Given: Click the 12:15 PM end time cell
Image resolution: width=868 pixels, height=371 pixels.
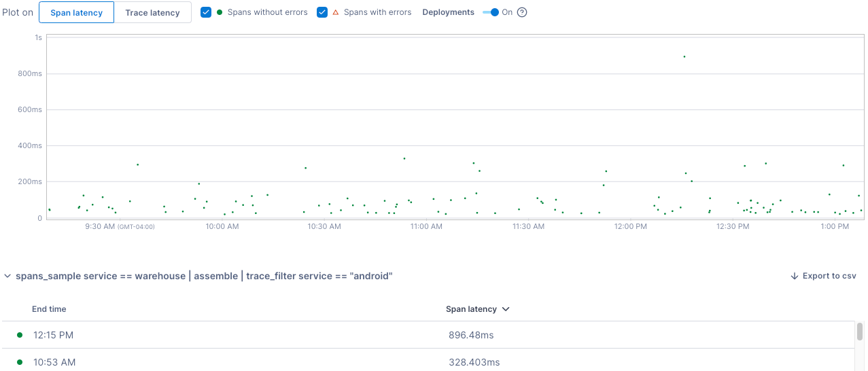Looking at the screenshot, I should click(x=53, y=335).
